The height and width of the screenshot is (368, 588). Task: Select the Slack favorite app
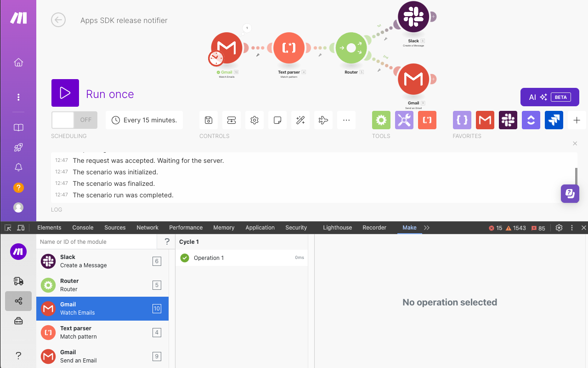(x=508, y=120)
